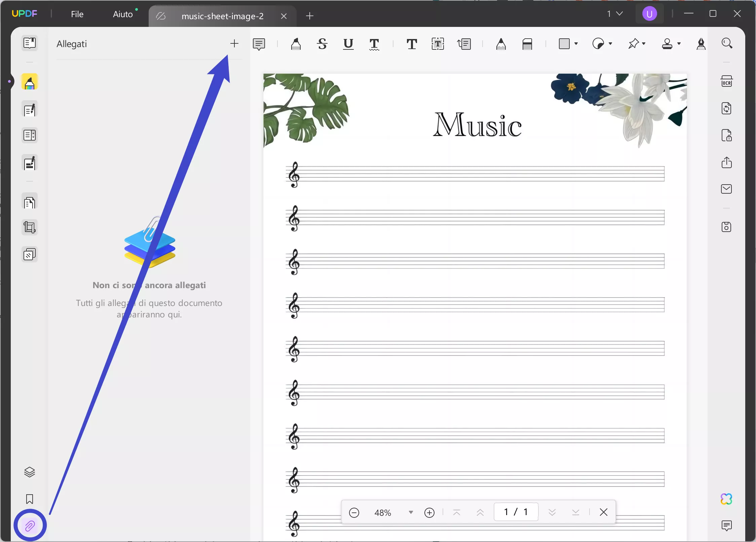Select the Stamp tool
Image resolution: width=756 pixels, height=542 pixels.
coord(667,44)
